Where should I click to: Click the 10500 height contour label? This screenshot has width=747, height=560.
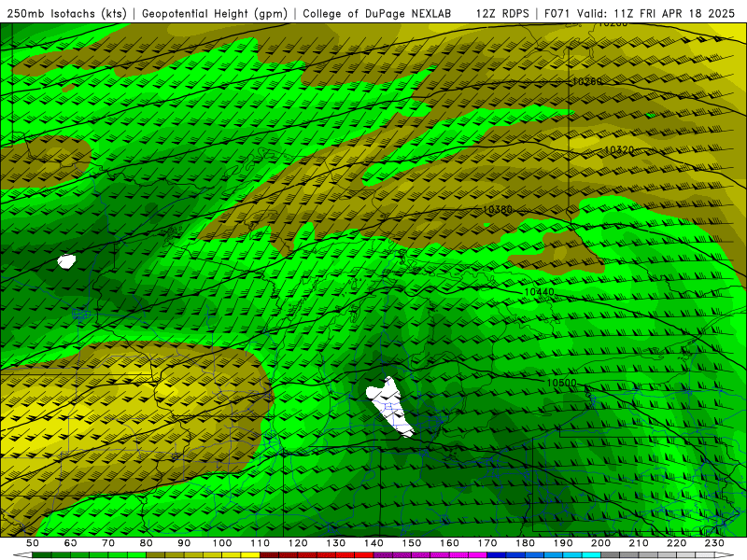561,383
